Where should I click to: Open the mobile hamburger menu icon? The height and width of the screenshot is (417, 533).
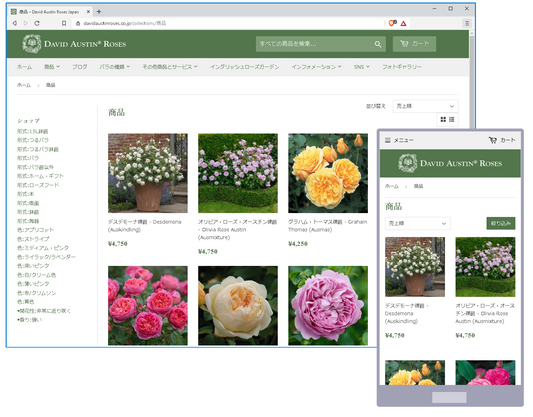(x=388, y=140)
